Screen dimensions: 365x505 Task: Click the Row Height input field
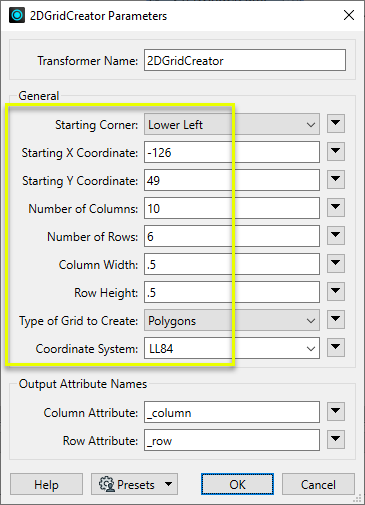(x=232, y=292)
